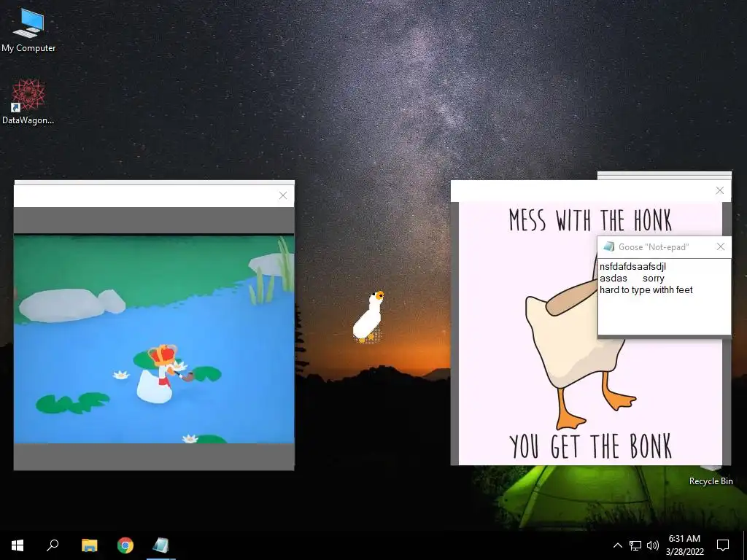This screenshot has height=560, width=747.
Task: Click the "nsfdafdsaafsdjl" line in Not-epad
Action: 632,267
